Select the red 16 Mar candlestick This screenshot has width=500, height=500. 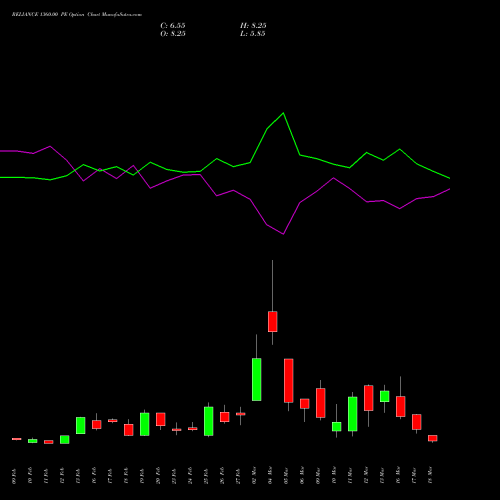tap(401, 406)
